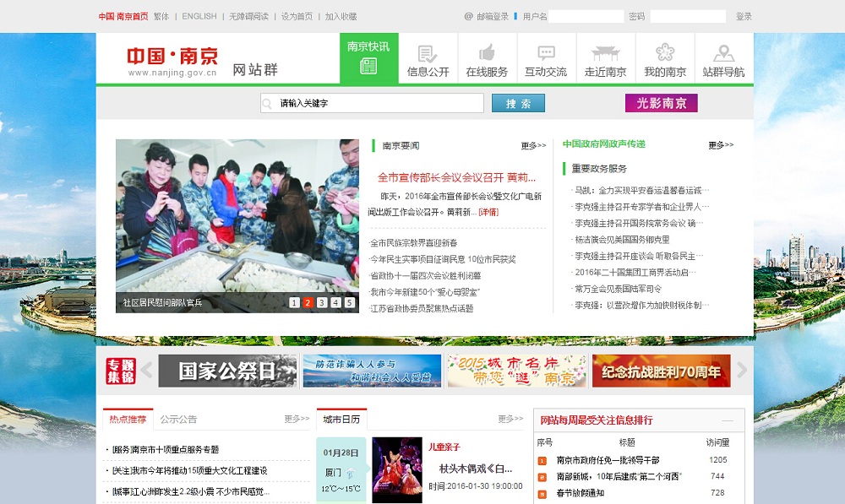Open the 光影南京 purple button
This screenshot has width=845, height=504.
(x=662, y=103)
